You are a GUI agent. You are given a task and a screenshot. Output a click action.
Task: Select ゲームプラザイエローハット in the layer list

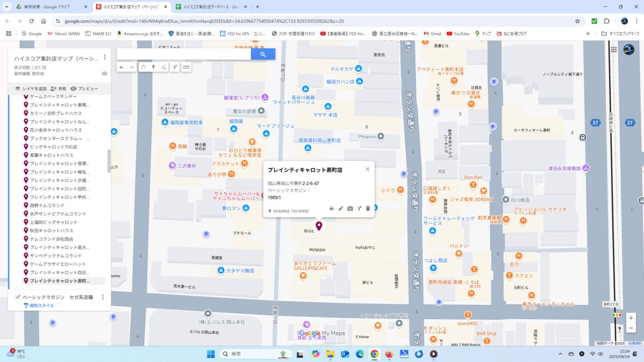[x=57, y=264]
